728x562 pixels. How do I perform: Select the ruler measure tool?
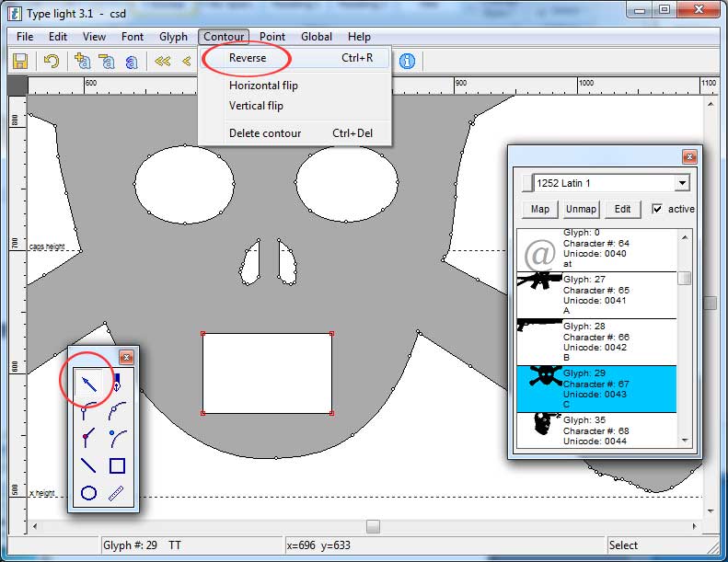(117, 493)
